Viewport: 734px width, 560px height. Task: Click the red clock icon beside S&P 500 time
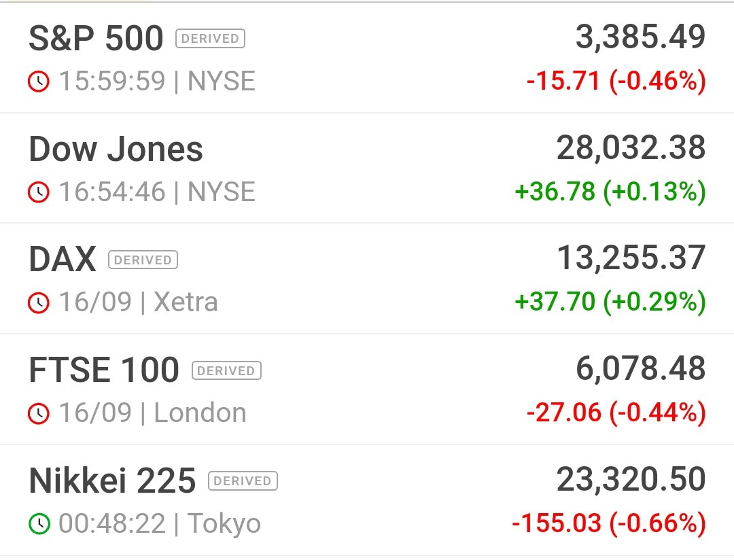pos(38,82)
